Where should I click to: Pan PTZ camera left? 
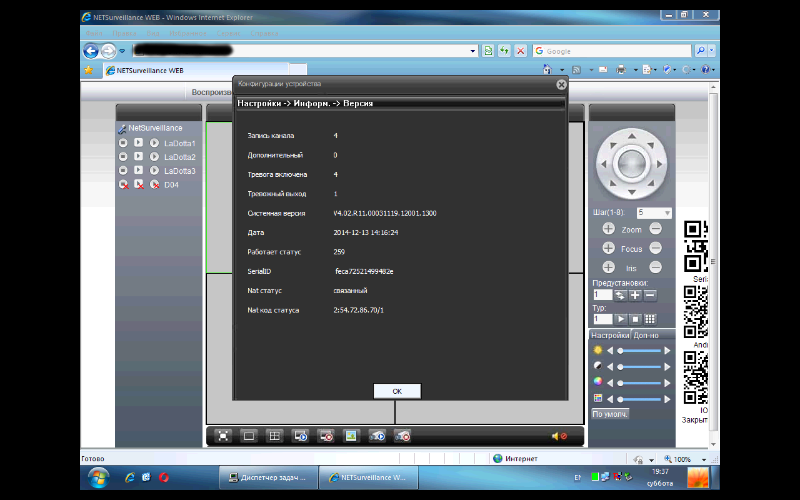click(604, 164)
